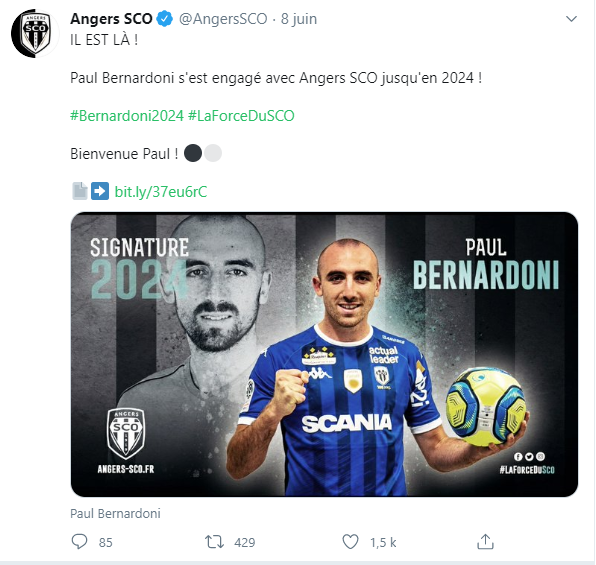Open the 8 juin timestamp
The width and height of the screenshot is (596, 565).
(299, 19)
